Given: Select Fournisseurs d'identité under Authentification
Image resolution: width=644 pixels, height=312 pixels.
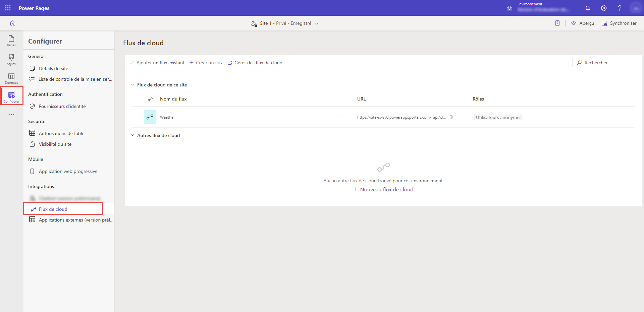Looking at the screenshot, I should point(62,106).
